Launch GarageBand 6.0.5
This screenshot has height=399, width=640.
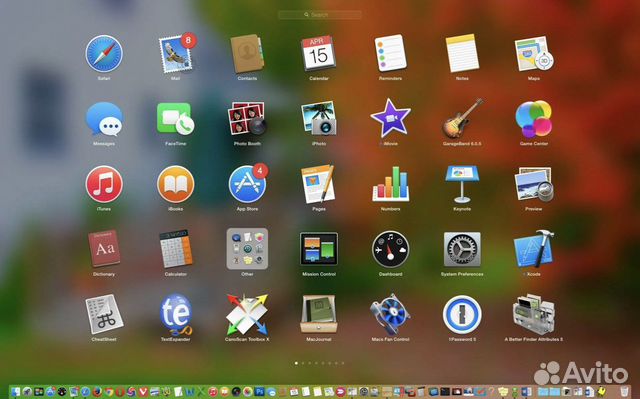click(x=462, y=118)
